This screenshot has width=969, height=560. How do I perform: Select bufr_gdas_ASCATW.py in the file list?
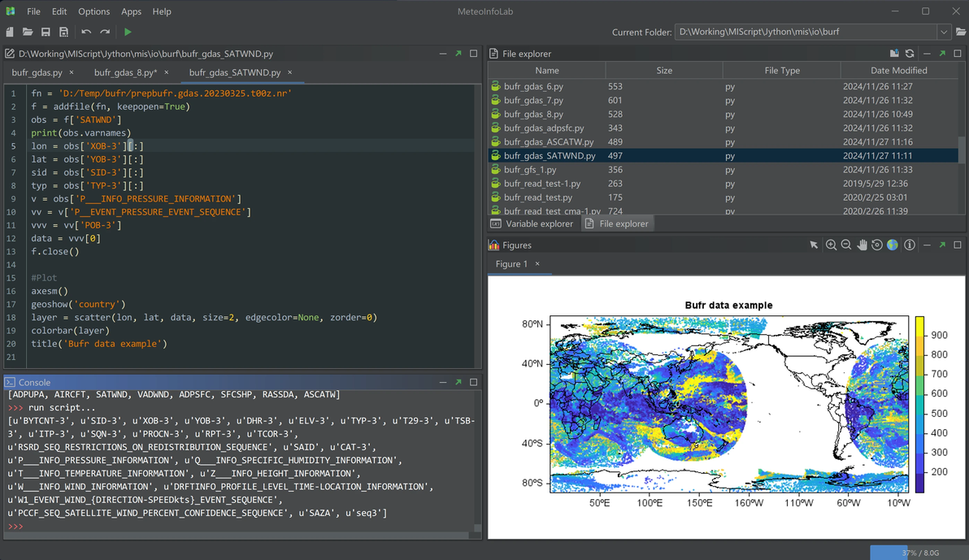tap(548, 141)
